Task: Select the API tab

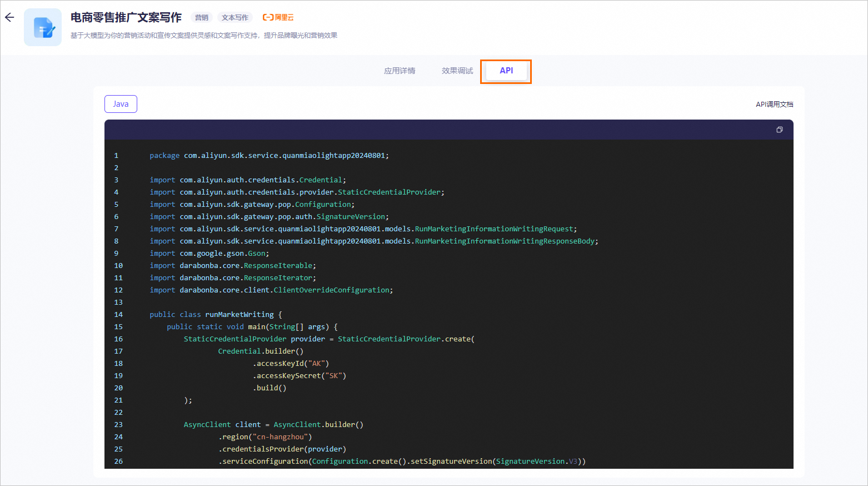Action: coord(506,71)
